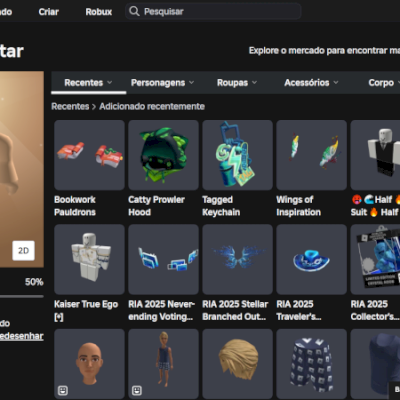
Task: Click the Redesenhar link
Action: point(22,336)
